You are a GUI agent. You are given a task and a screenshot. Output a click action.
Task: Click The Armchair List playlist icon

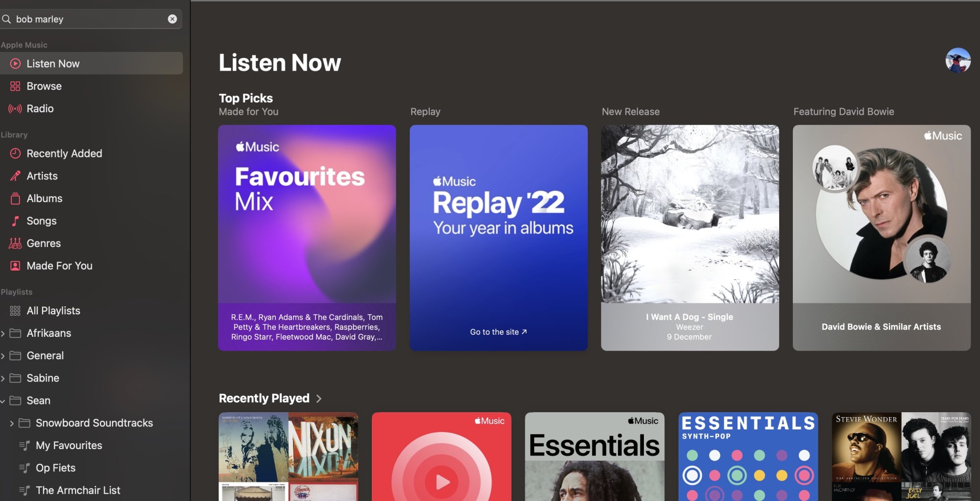coord(24,490)
